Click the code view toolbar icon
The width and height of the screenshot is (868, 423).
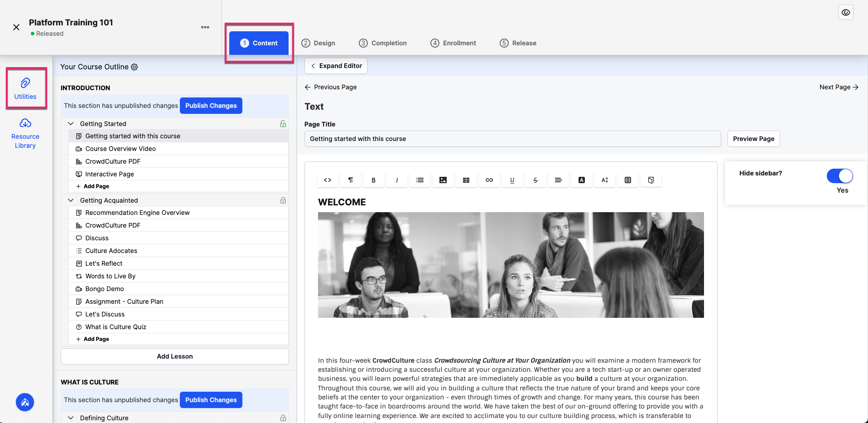click(x=328, y=180)
